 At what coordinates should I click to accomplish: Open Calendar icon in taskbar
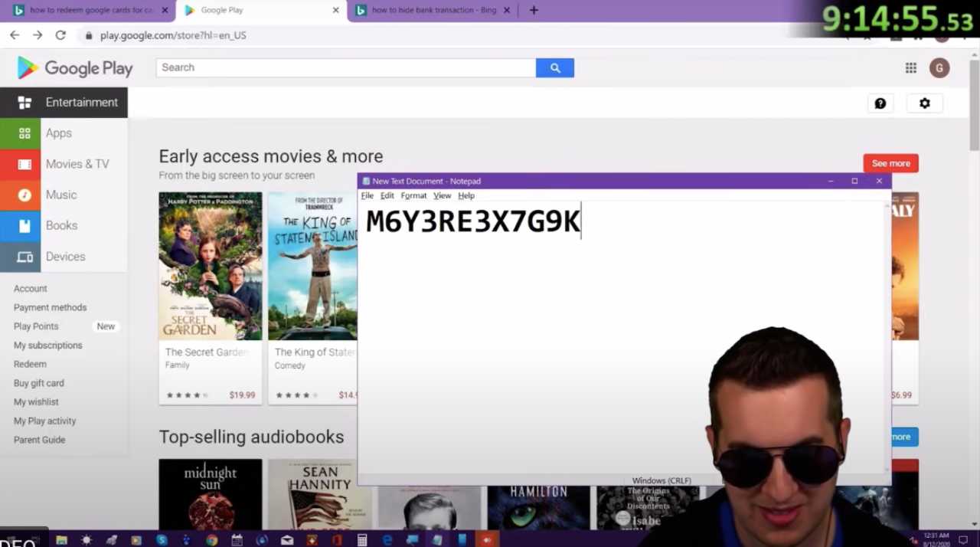coord(237,540)
